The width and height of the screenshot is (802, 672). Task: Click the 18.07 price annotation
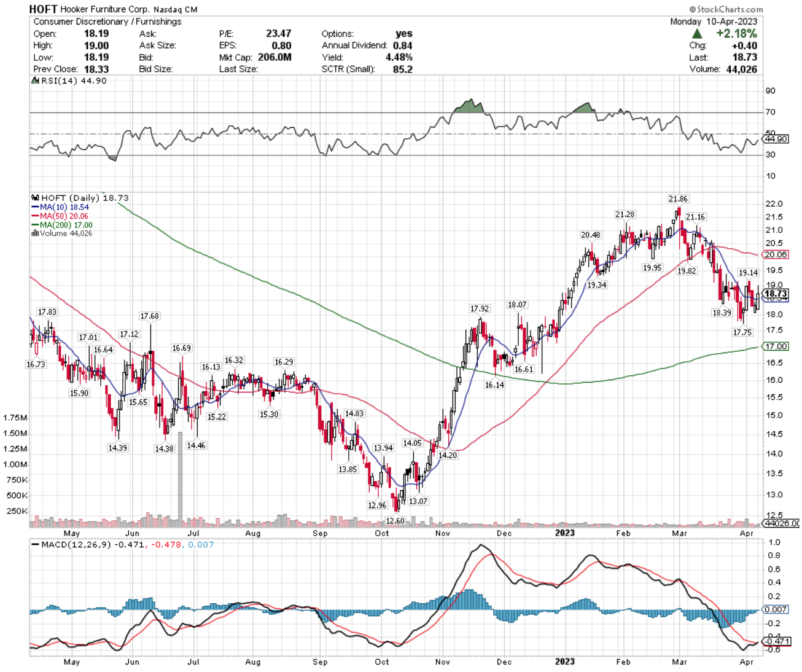click(x=517, y=305)
